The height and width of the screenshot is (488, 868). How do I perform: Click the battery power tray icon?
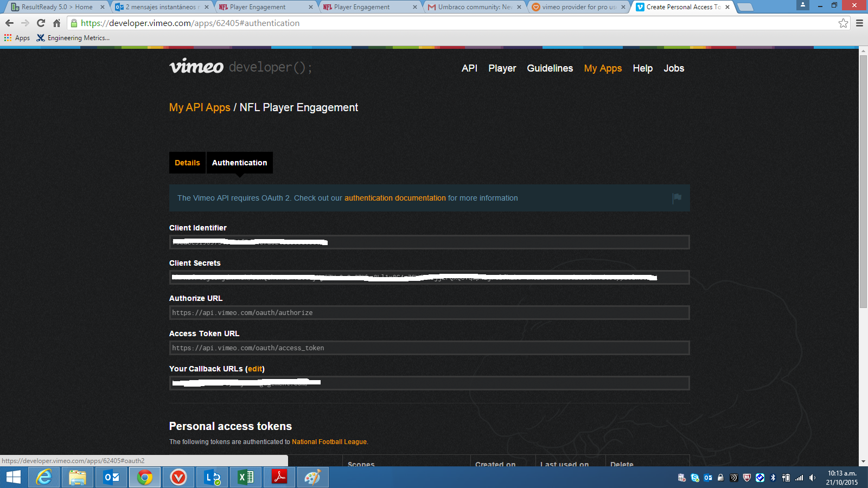786,478
